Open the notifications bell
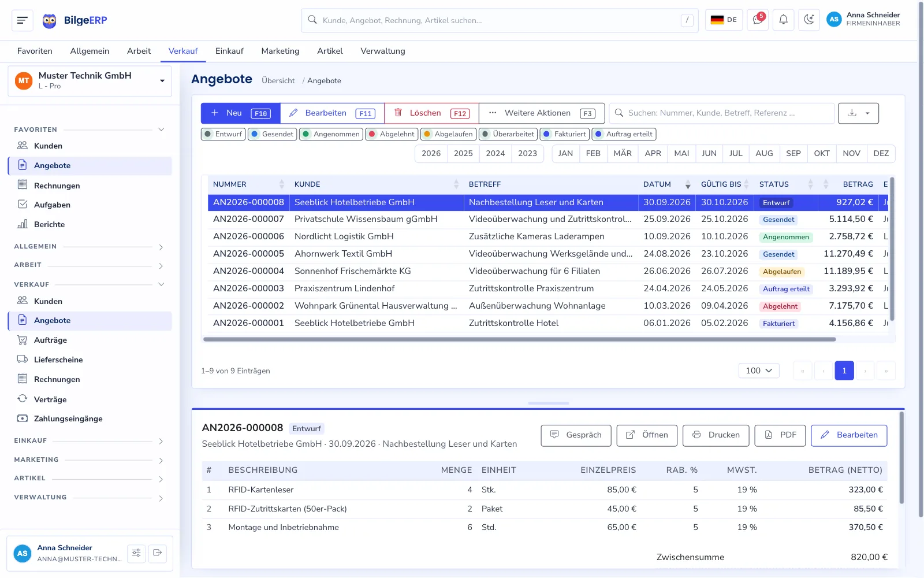Screen dimensions: 924x578 coord(783,20)
